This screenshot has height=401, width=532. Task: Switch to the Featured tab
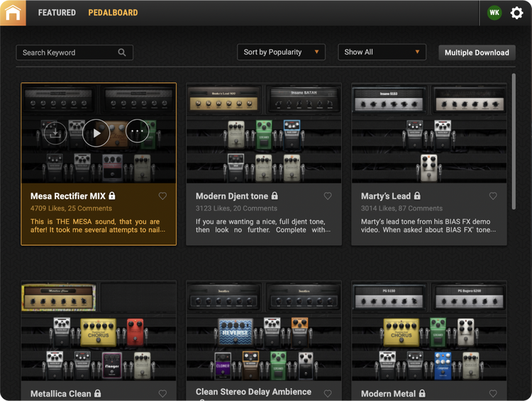pyautogui.click(x=57, y=13)
